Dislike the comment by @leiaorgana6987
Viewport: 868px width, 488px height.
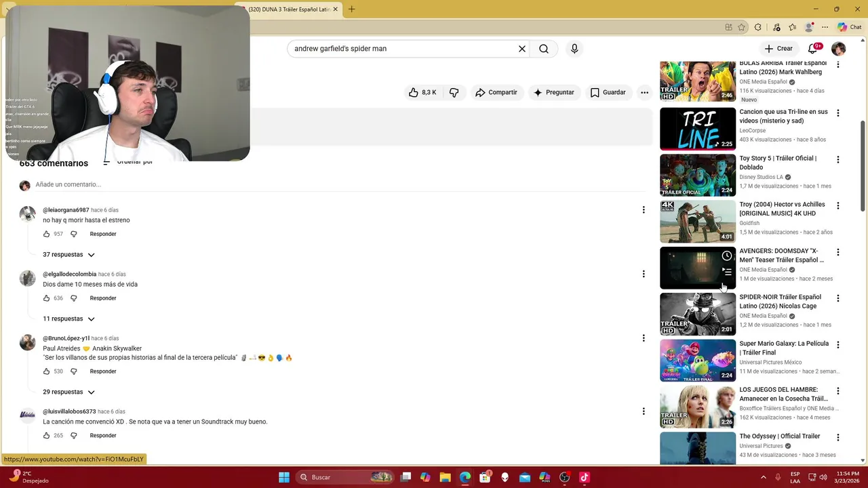click(x=74, y=234)
